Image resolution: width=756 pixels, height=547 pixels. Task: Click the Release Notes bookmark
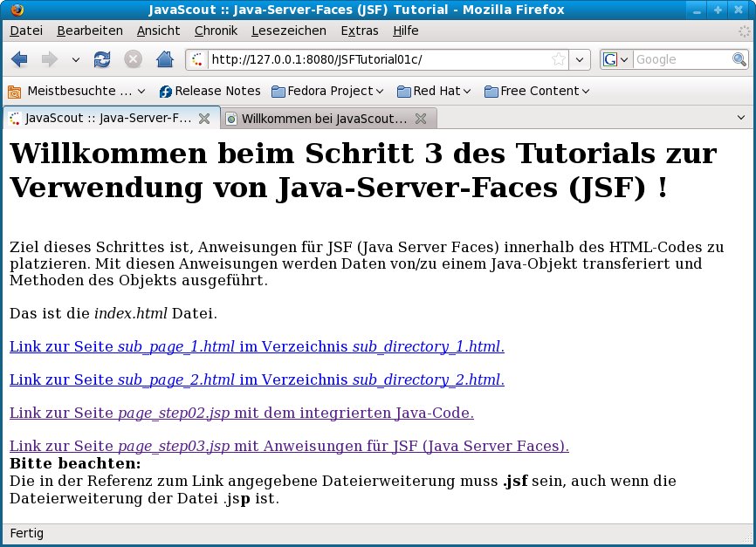pos(210,91)
